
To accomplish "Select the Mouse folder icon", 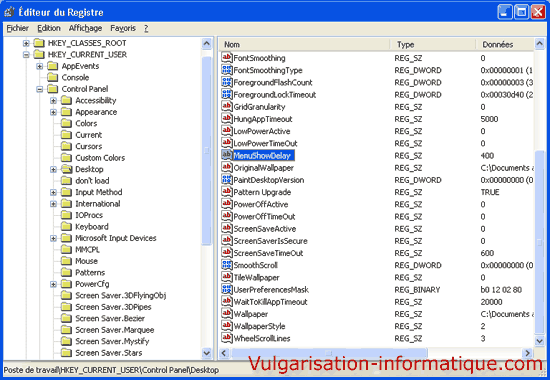I will click(66, 261).
